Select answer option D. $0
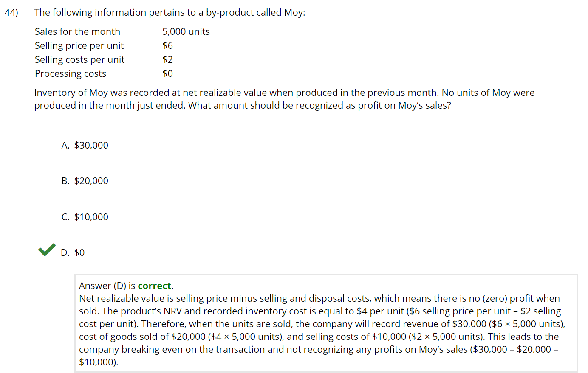The image size is (588, 373). coord(73,252)
